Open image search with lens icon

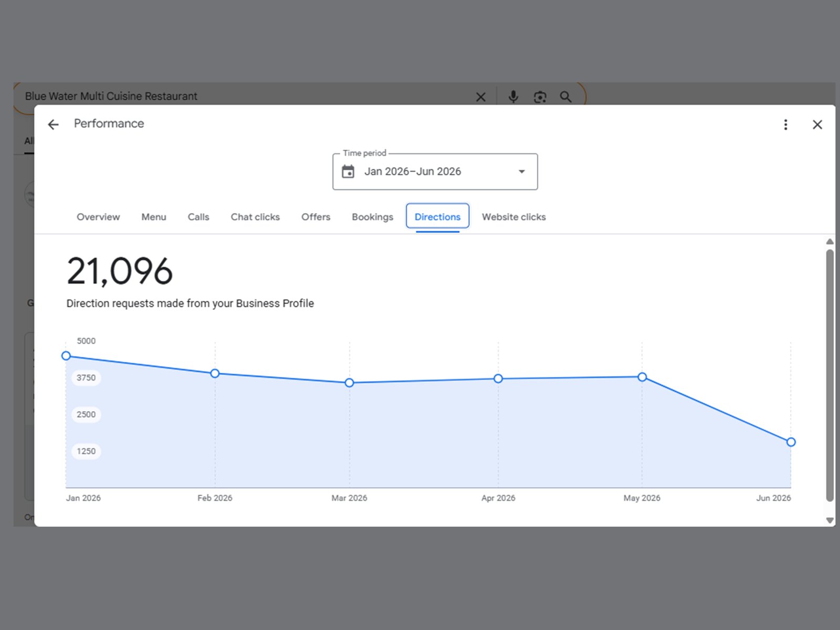pos(540,97)
